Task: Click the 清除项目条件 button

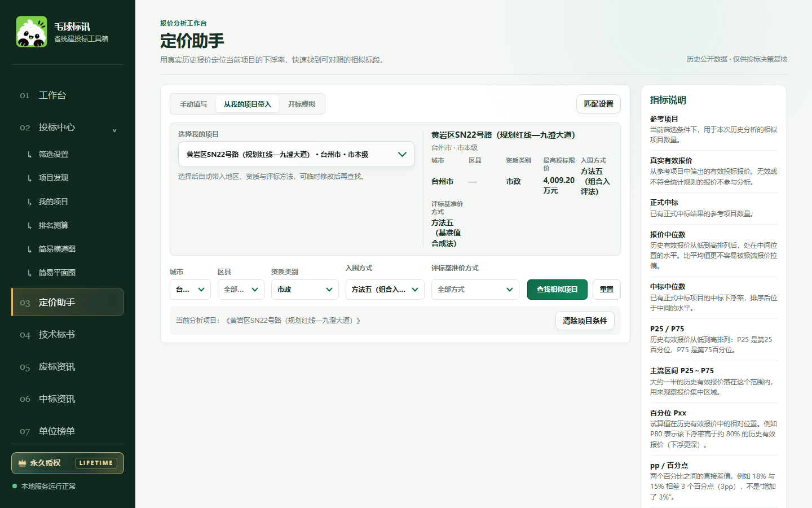Action: pos(585,321)
